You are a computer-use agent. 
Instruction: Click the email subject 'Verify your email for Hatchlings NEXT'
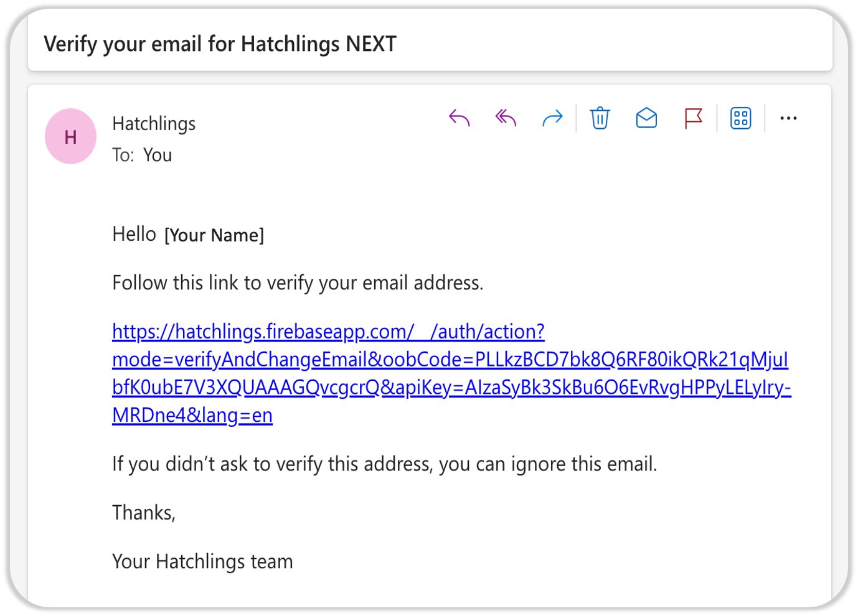(x=220, y=44)
